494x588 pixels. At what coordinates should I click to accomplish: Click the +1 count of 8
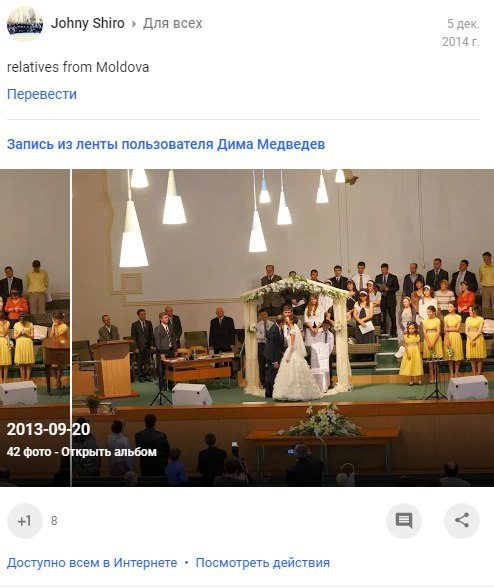pyautogui.click(x=54, y=521)
